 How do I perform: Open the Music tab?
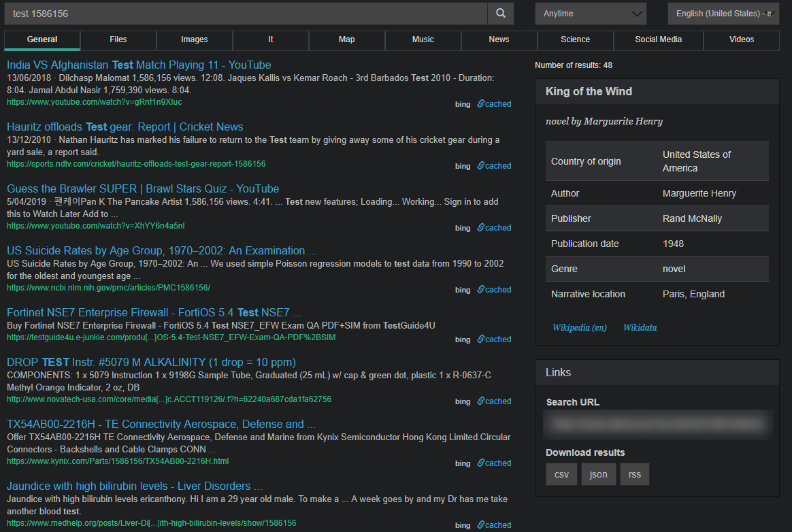click(x=423, y=40)
